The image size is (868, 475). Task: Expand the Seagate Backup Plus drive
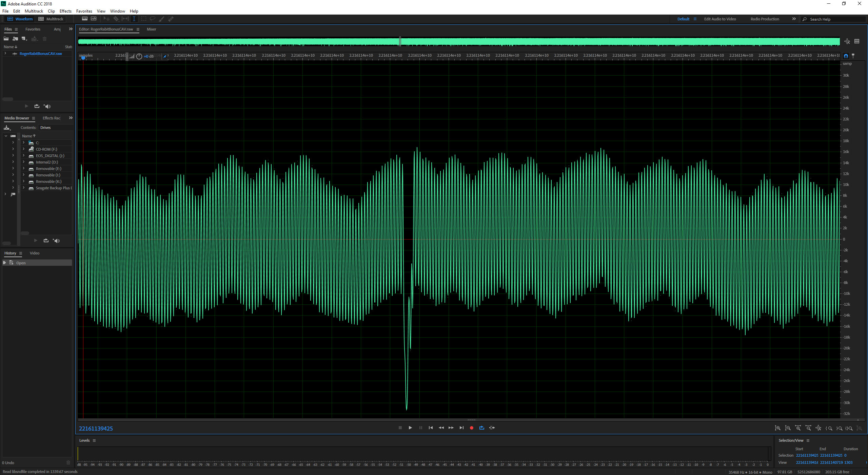pyautogui.click(x=24, y=188)
